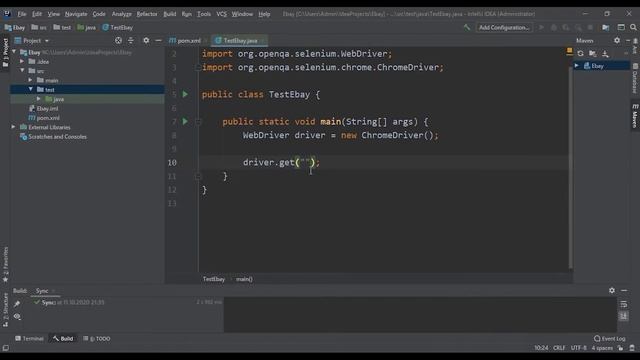Open the Tools menu
The height and width of the screenshot is (360, 640).
204,14
